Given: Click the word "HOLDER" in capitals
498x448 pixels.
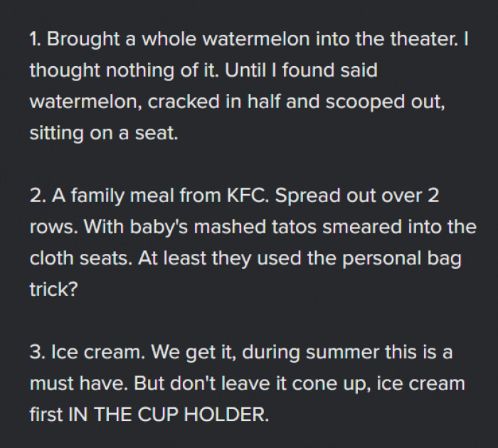Looking at the screenshot, I should tap(226, 415).
